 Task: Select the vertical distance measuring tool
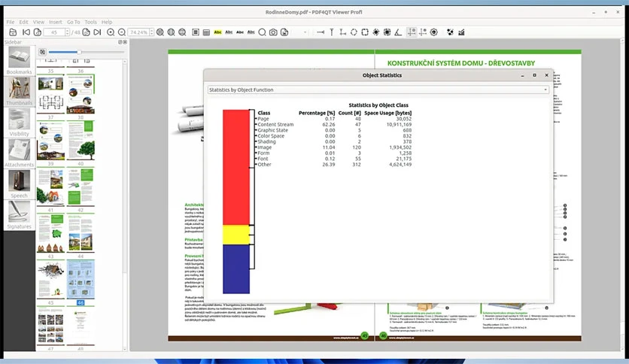(x=332, y=32)
